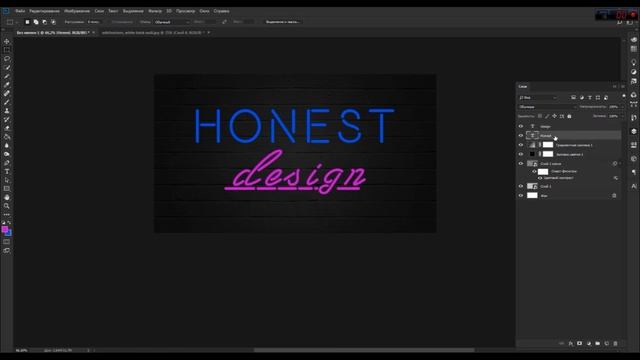The width and height of the screenshot is (640, 360).
Task: Open the 'Редактирование' menu
Action: tap(44, 11)
